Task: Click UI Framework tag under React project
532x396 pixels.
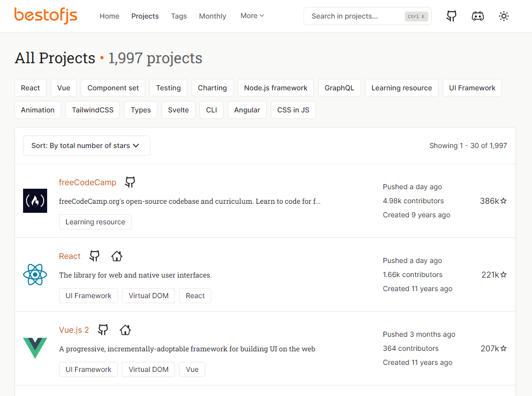Action: (x=89, y=296)
